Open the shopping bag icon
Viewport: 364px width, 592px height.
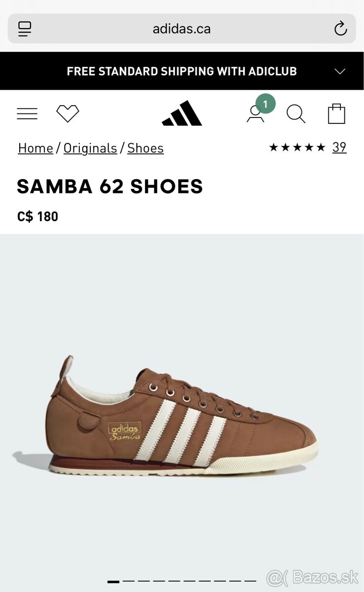[x=337, y=113]
